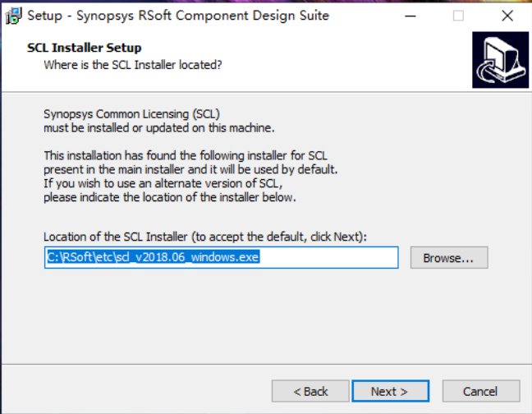Proceed by clicking Next

pyautogui.click(x=388, y=391)
